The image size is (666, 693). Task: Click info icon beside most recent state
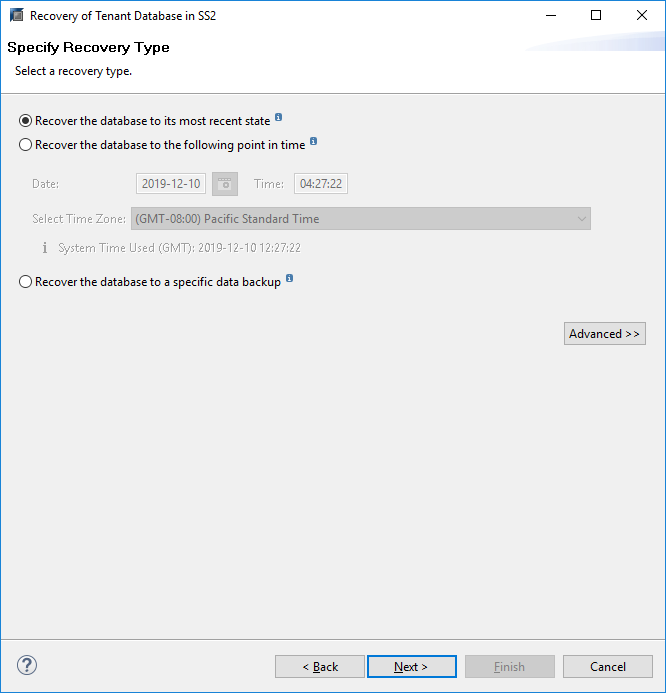279,118
